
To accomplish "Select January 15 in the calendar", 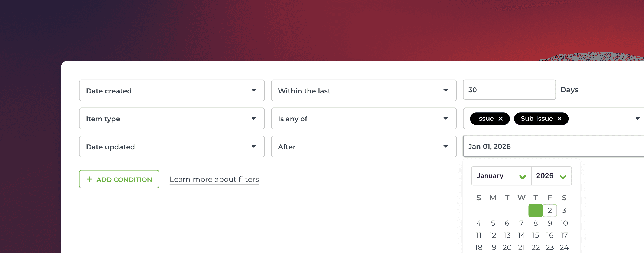I will [x=536, y=235].
